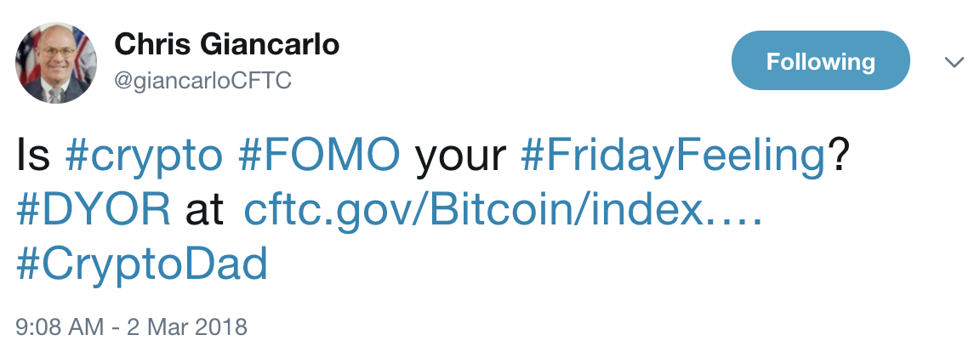The height and width of the screenshot is (352, 980).
Task: Visit the @giancarloCFTC handle
Action: pyautogui.click(x=202, y=81)
